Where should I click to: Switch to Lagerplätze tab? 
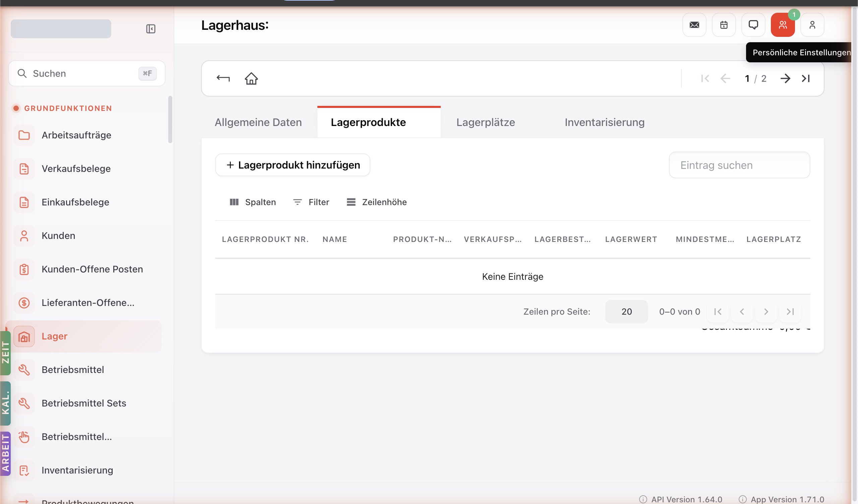(x=486, y=122)
